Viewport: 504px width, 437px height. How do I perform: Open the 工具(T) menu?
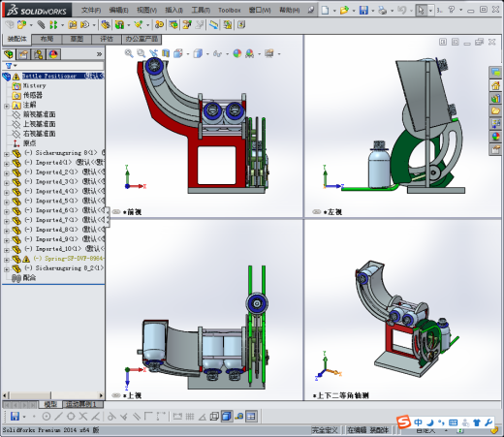(201, 11)
